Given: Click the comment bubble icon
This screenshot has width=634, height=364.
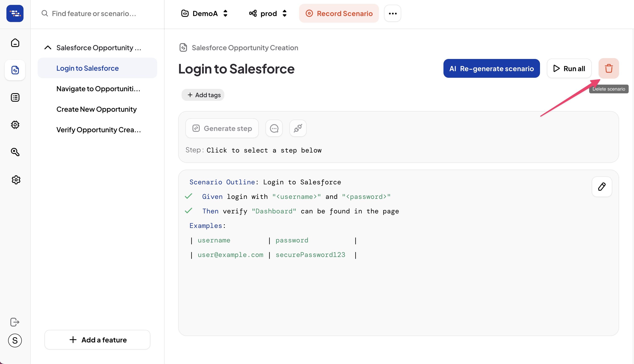Looking at the screenshot, I should [x=274, y=128].
